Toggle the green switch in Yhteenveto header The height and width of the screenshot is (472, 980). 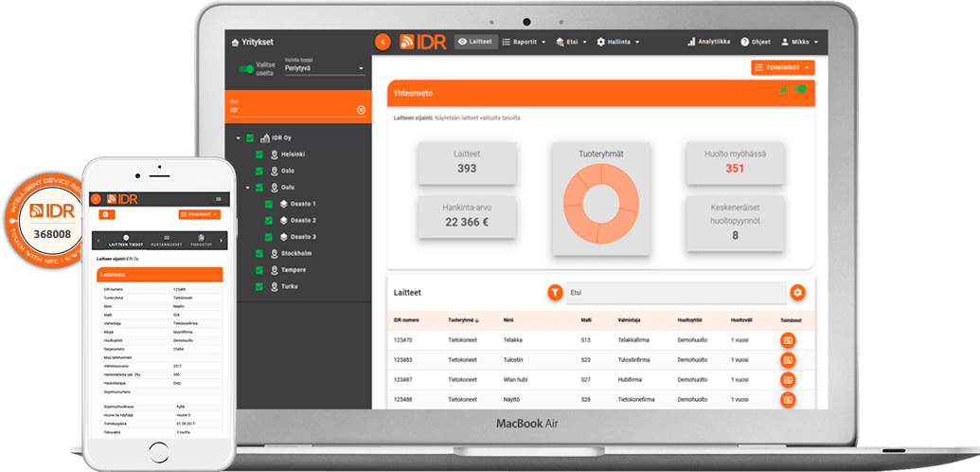[799, 89]
